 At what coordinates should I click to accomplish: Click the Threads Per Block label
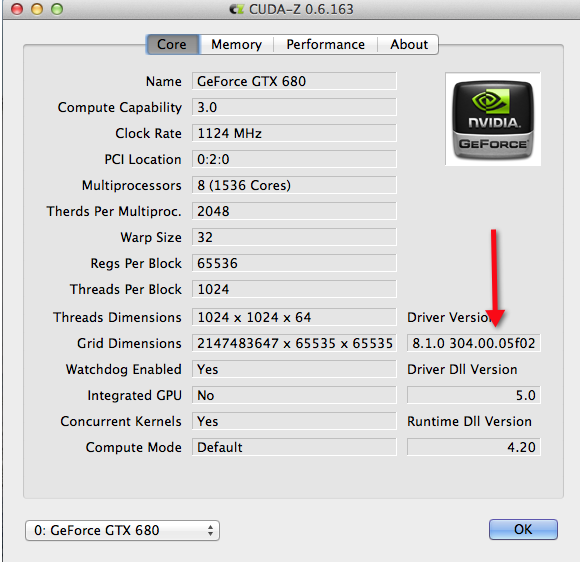pos(126,289)
